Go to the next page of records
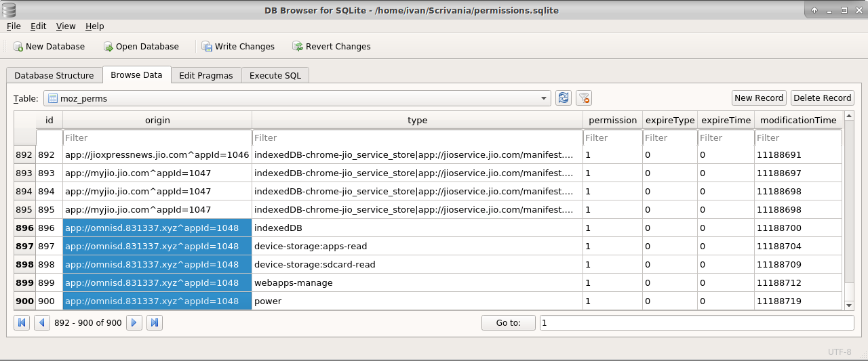The width and height of the screenshot is (868, 361). click(x=134, y=323)
